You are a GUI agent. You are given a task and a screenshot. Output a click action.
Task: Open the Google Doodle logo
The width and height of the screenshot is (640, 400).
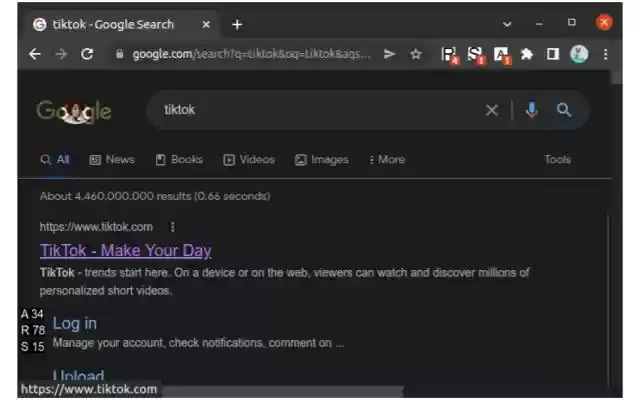[74, 111]
